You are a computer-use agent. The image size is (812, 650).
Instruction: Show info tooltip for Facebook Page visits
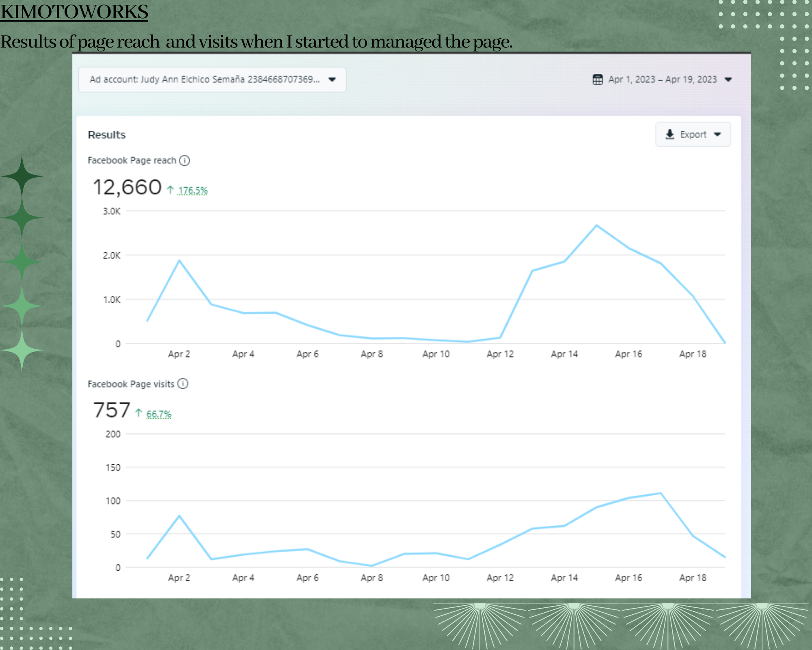(183, 384)
